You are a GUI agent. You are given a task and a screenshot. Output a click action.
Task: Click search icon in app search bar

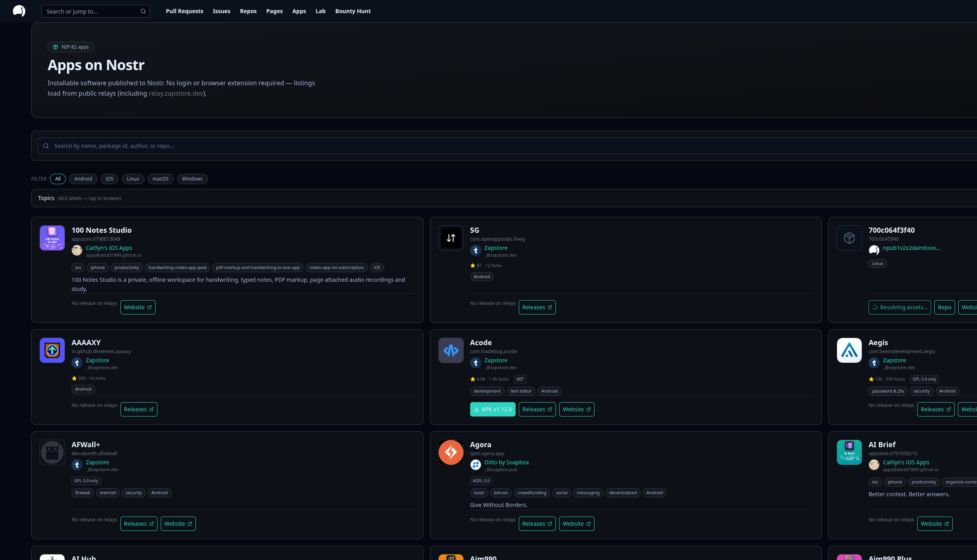click(x=46, y=146)
